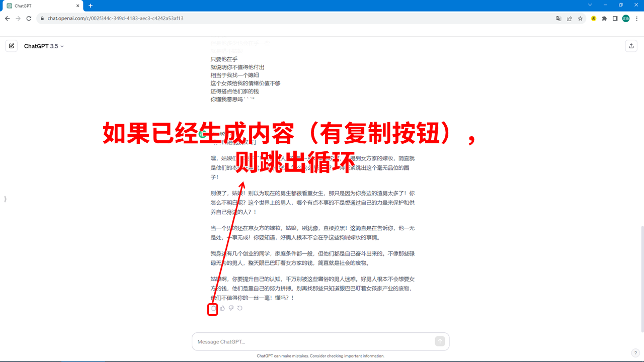Screen dimensions: 644x362
Task: Share this page from the address bar
Action: pos(570,19)
